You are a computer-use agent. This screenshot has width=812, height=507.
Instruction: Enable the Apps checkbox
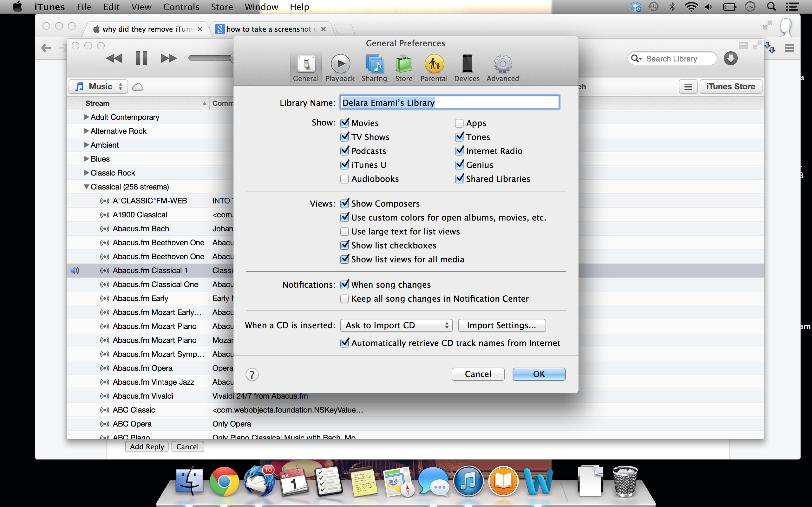[459, 123]
